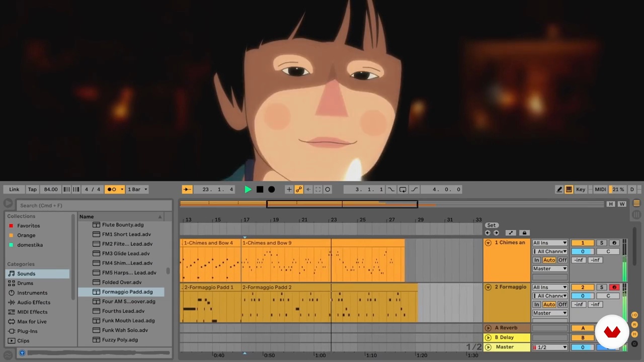Click the Session Record circle icon
The height and width of the screenshot is (362, 644).
coord(328,190)
